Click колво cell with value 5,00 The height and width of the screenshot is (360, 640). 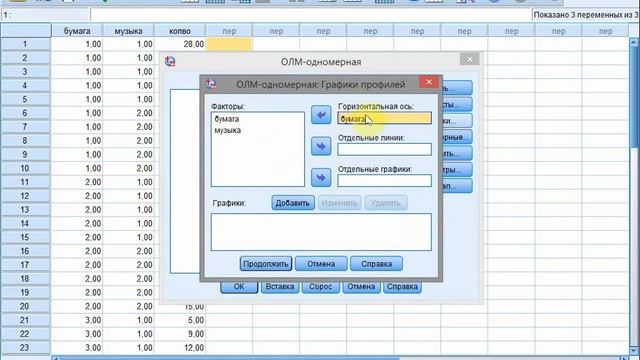coord(180,320)
